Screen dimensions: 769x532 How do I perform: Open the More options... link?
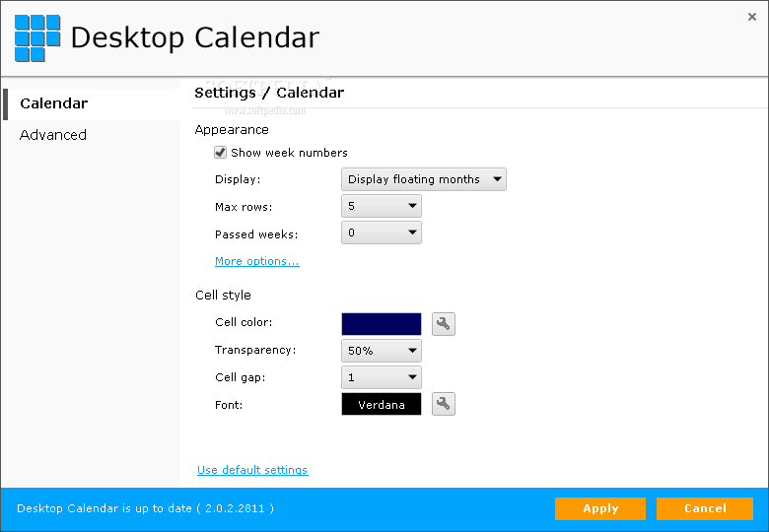257,261
